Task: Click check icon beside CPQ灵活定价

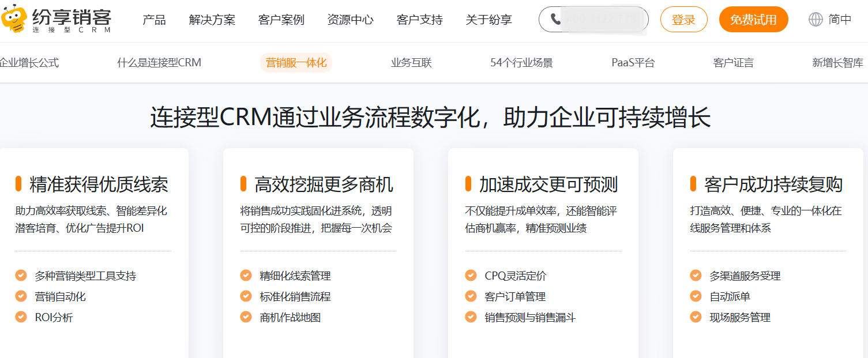Action: 471,276
